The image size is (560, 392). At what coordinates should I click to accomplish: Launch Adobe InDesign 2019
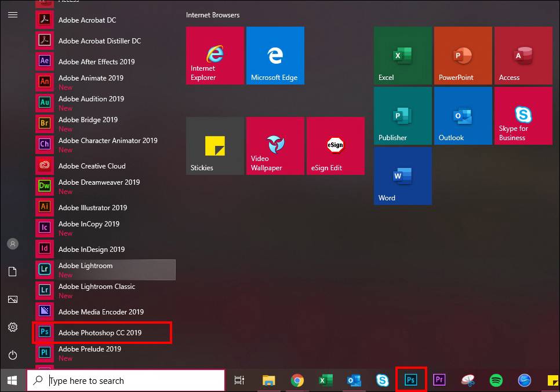click(106, 249)
